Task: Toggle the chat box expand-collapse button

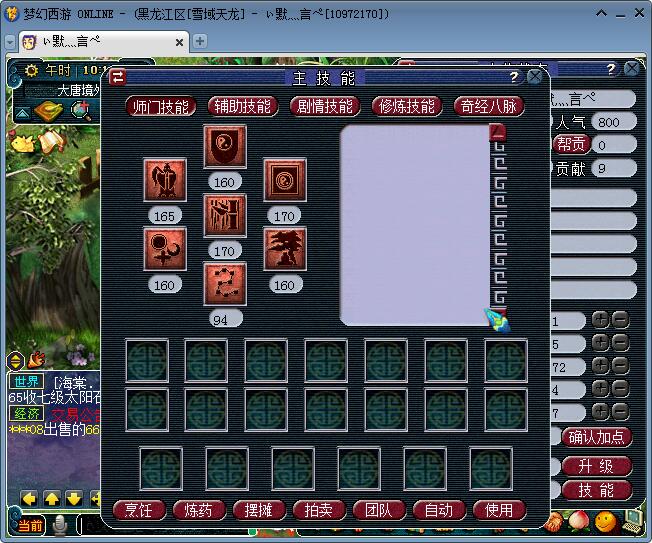Action: 15,361
